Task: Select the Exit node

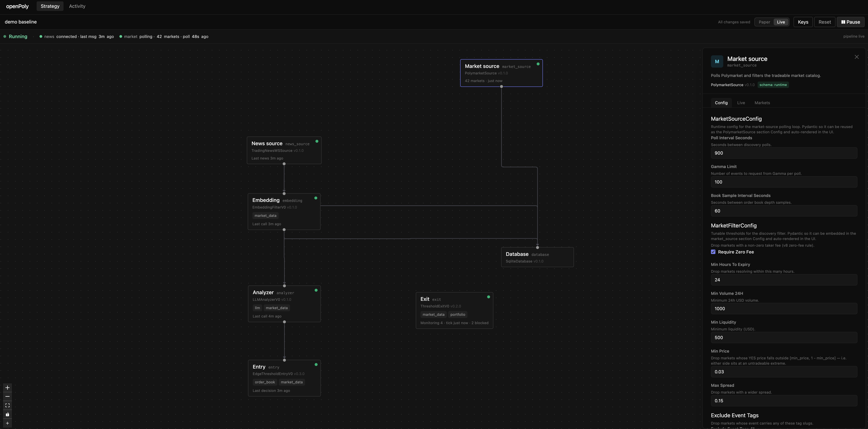Action: coord(454,311)
